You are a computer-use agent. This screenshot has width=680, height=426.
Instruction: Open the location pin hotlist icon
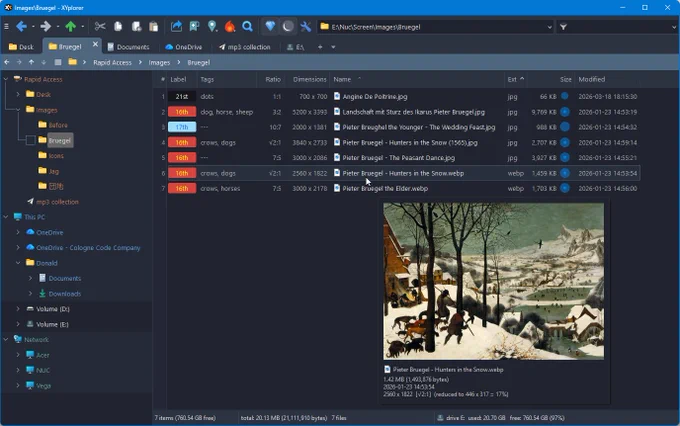(x=212, y=27)
